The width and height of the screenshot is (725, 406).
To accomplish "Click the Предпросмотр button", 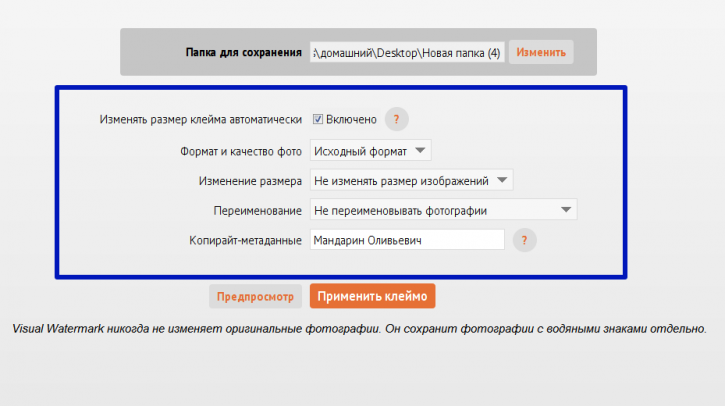I will tap(255, 296).
